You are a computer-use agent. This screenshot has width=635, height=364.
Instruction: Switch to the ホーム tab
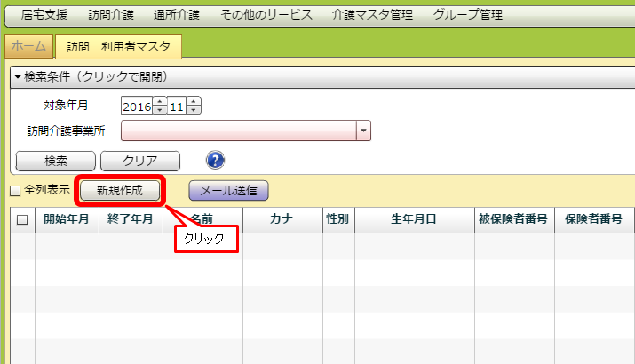point(28,46)
